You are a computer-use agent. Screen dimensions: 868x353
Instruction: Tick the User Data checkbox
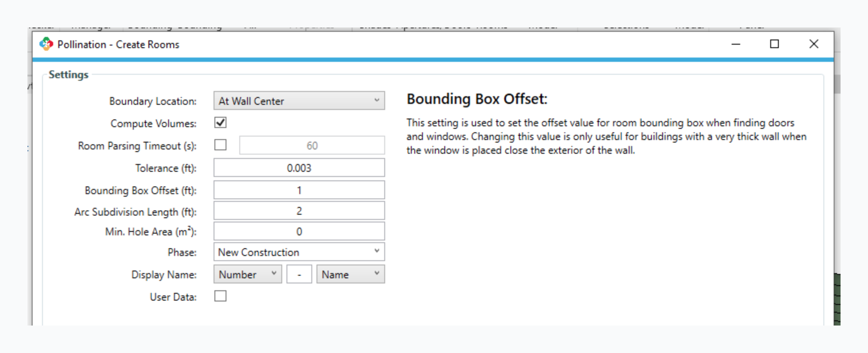click(x=220, y=296)
